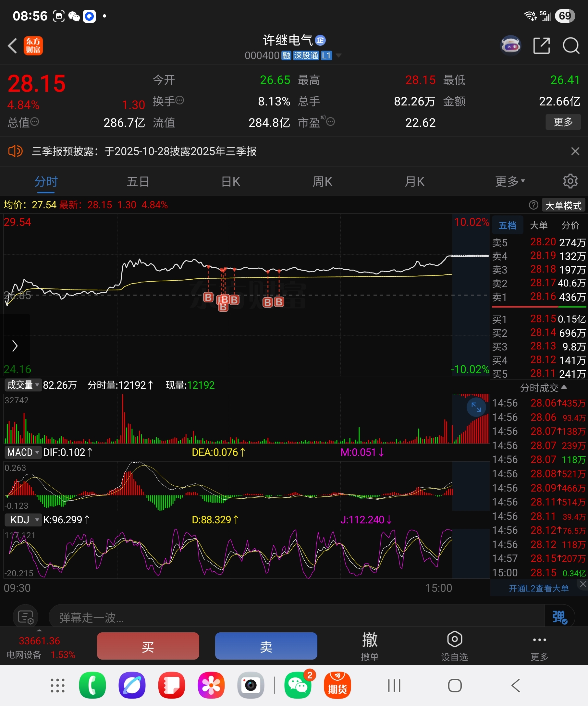Expand the 电网设备 index bar
Screen dimensions: 588x706
[x=40, y=647]
